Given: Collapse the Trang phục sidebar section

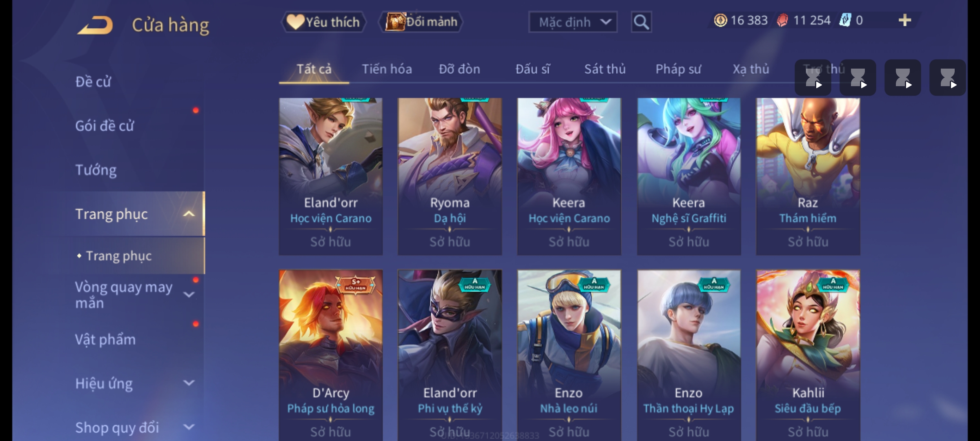Looking at the screenshot, I should (189, 214).
